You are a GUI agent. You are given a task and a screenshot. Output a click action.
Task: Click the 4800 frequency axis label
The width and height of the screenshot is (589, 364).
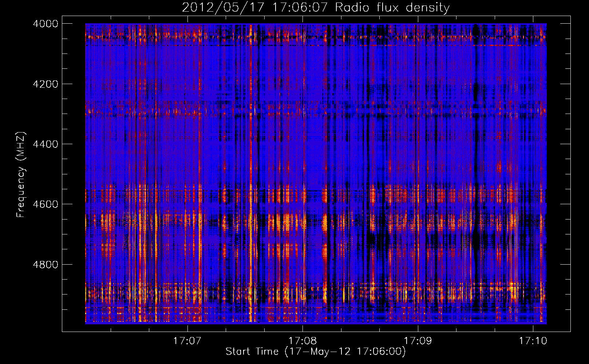46,265
